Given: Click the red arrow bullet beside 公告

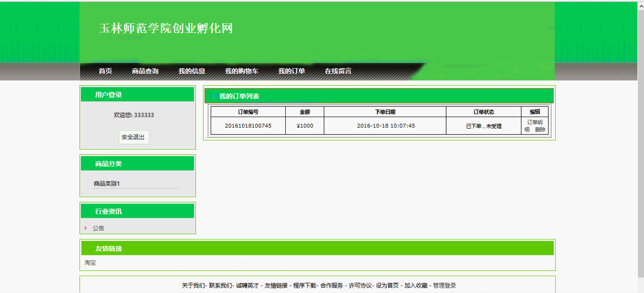Looking at the screenshot, I should 85,228.
